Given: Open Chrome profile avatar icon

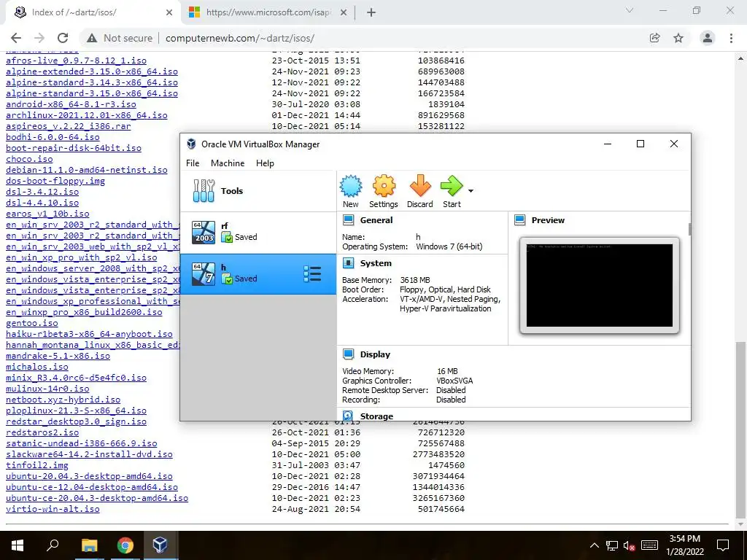Looking at the screenshot, I should (x=708, y=38).
